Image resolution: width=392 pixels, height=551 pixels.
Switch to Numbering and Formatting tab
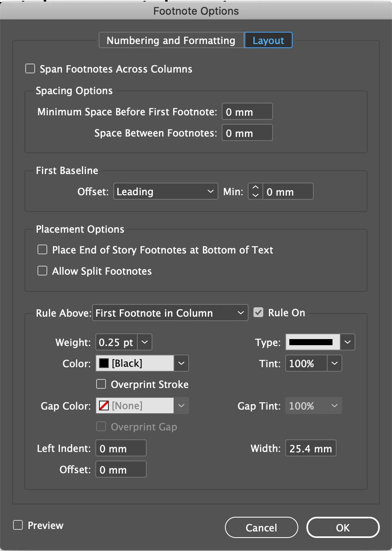coord(171,40)
